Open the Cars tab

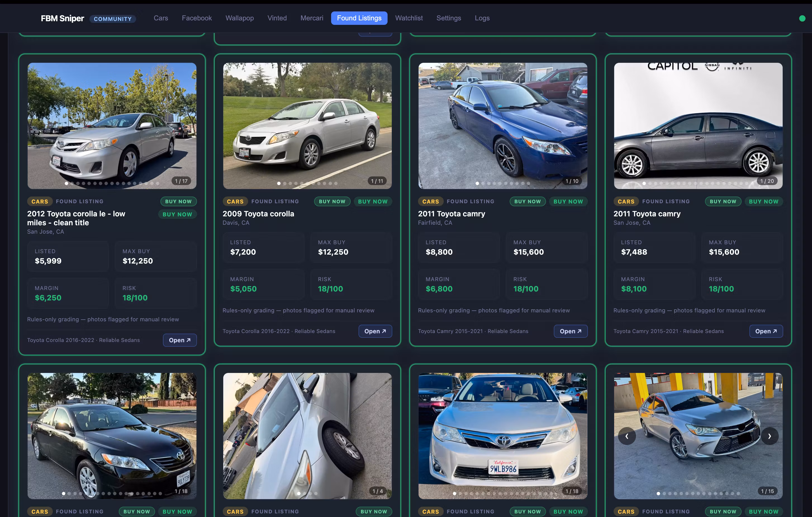[161, 18]
